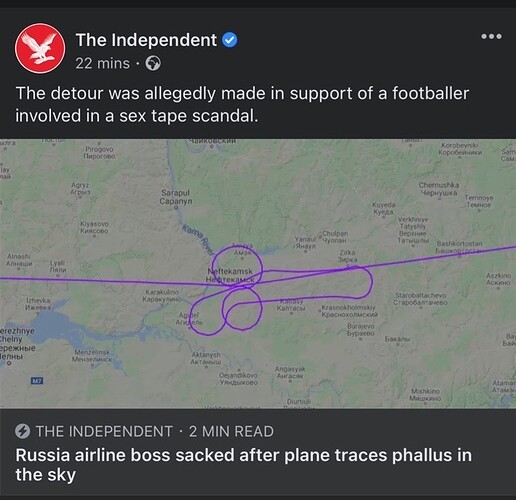
Task: Click the post caption about the detour
Action: click(x=242, y=104)
